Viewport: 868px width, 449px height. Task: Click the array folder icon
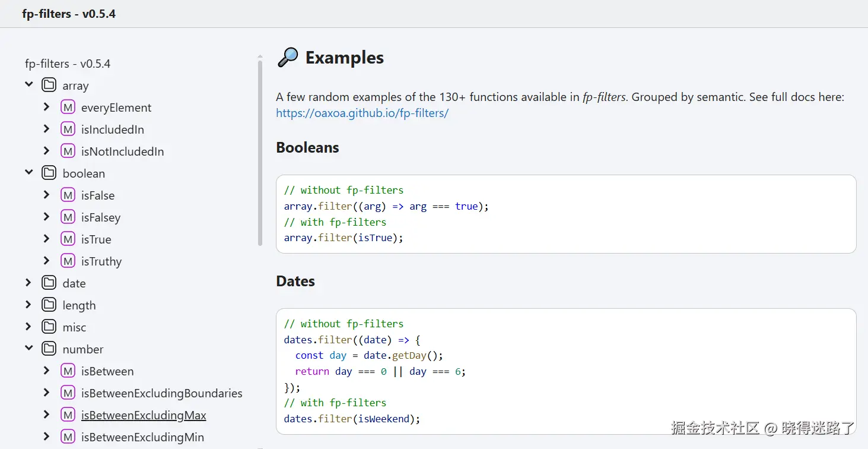tap(49, 86)
